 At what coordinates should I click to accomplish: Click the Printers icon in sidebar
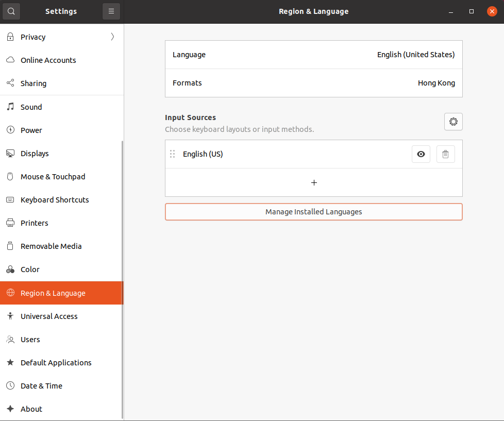(10, 223)
